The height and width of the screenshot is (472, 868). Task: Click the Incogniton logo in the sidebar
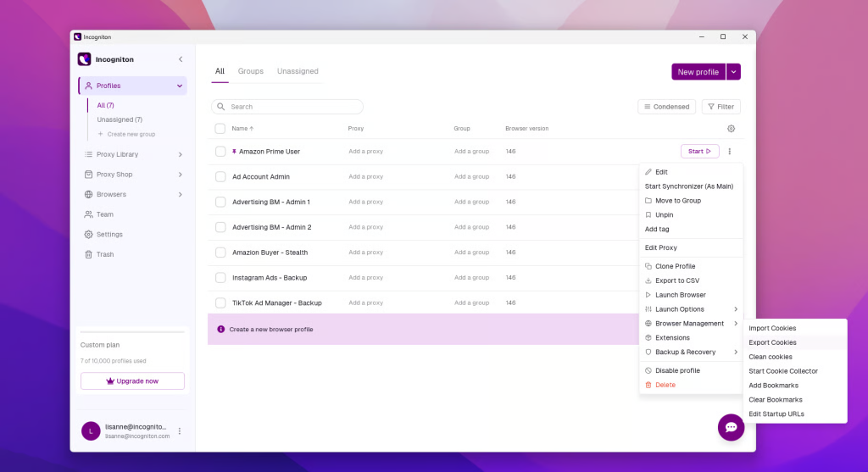[84, 59]
